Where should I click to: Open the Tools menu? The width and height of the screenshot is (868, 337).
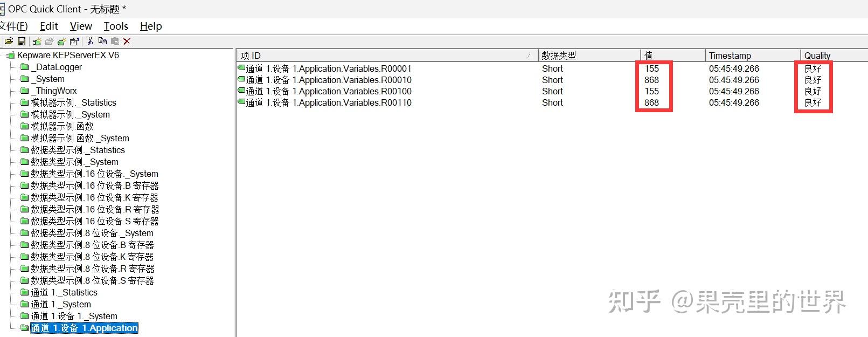[x=116, y=26]
